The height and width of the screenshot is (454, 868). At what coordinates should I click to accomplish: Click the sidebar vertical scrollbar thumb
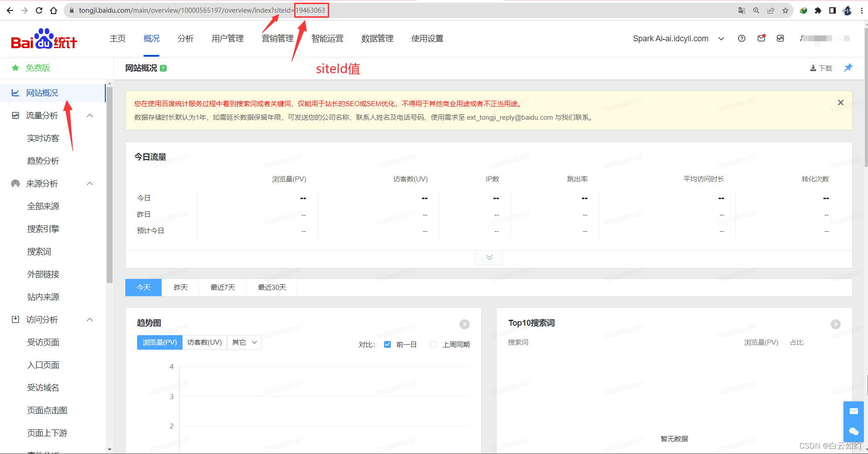109,185
